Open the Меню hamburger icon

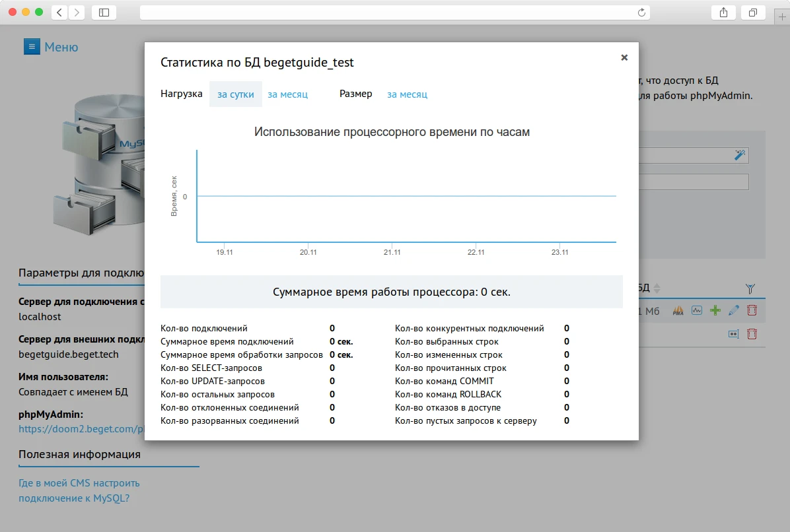click(x=32, y=47)
